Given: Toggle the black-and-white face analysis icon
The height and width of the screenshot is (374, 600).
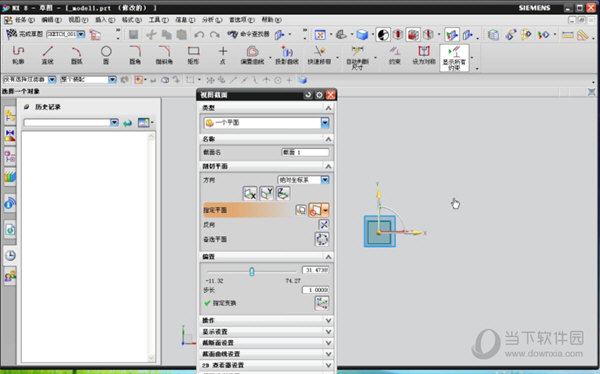Looking at the screenshot, I should [x=383, y=35].
